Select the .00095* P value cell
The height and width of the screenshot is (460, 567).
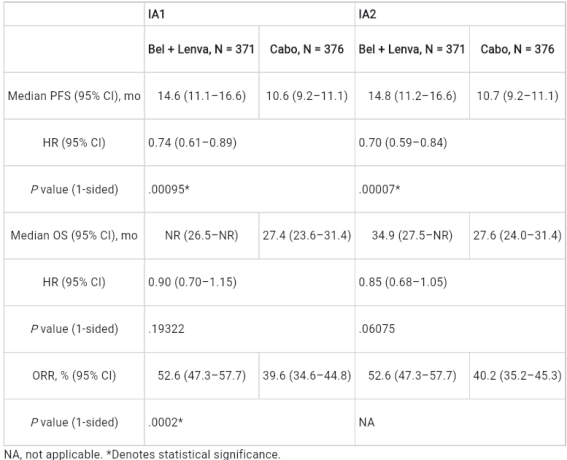point(250,189)
